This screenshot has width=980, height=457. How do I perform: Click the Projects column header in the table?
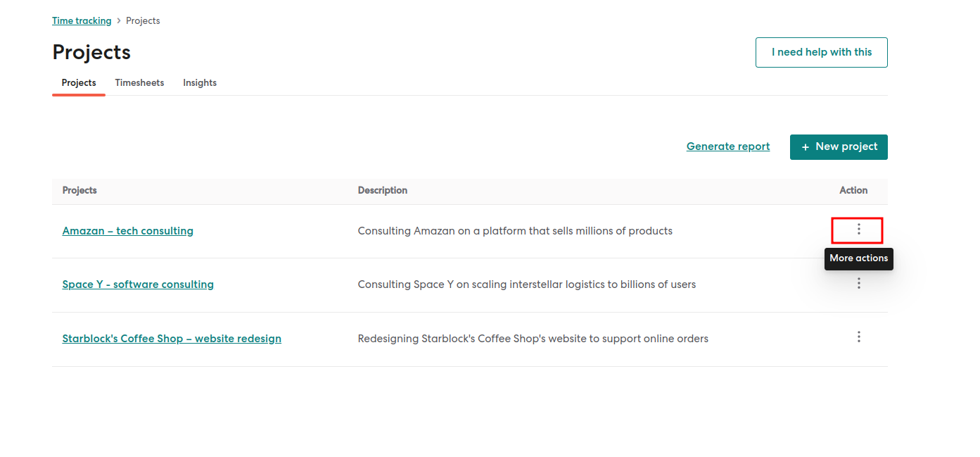click(79, 191)
